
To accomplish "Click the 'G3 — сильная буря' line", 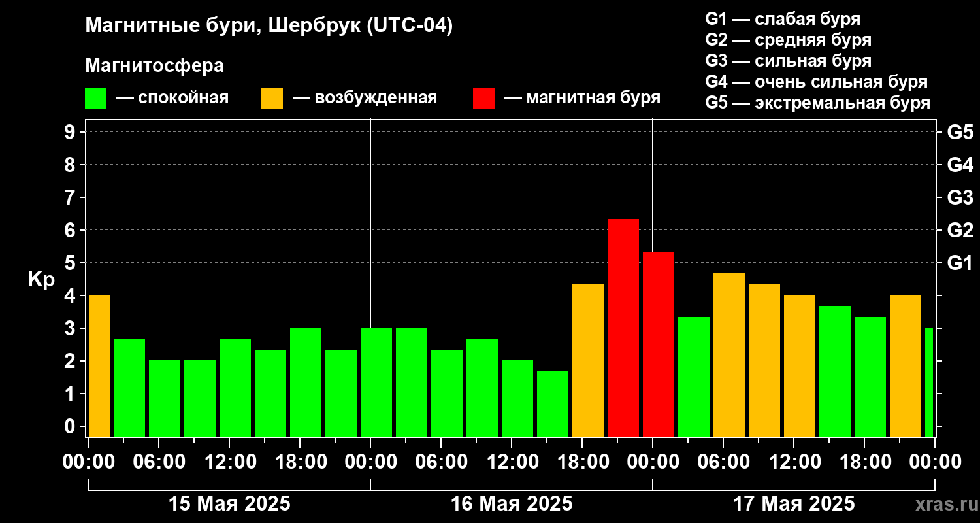I will tap(789, 61).
